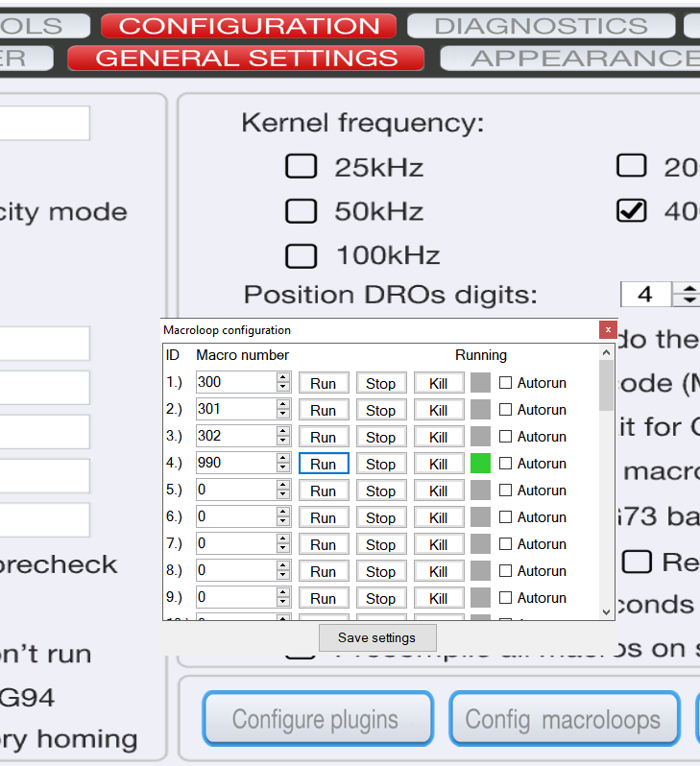Switch to the DIAGNOSTICS tab

click(541, 26)
